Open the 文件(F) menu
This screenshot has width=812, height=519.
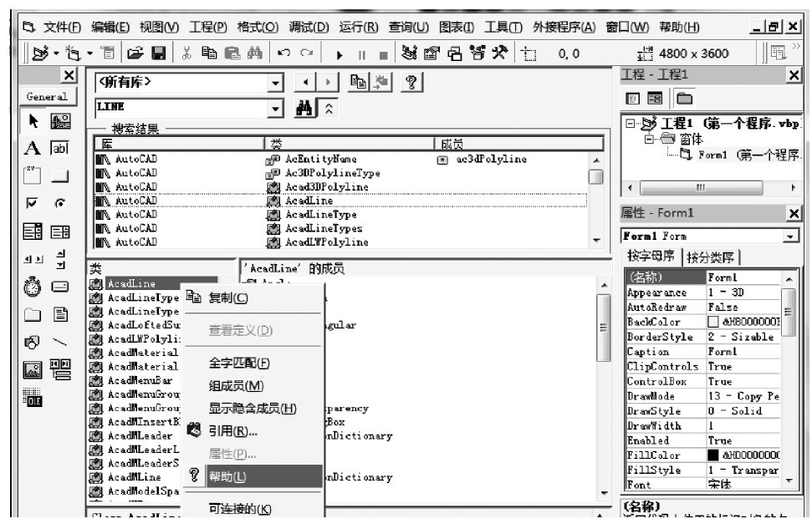[x=62, y=27]
